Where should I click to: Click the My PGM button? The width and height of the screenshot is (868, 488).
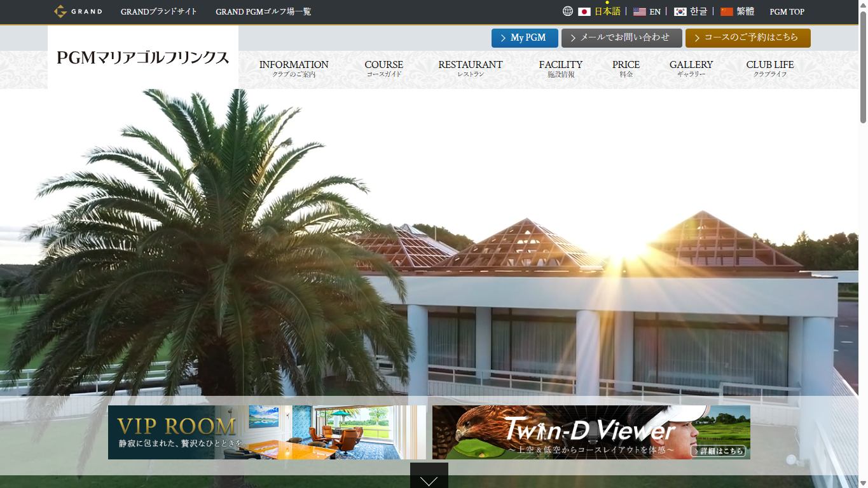pos(525,38)
